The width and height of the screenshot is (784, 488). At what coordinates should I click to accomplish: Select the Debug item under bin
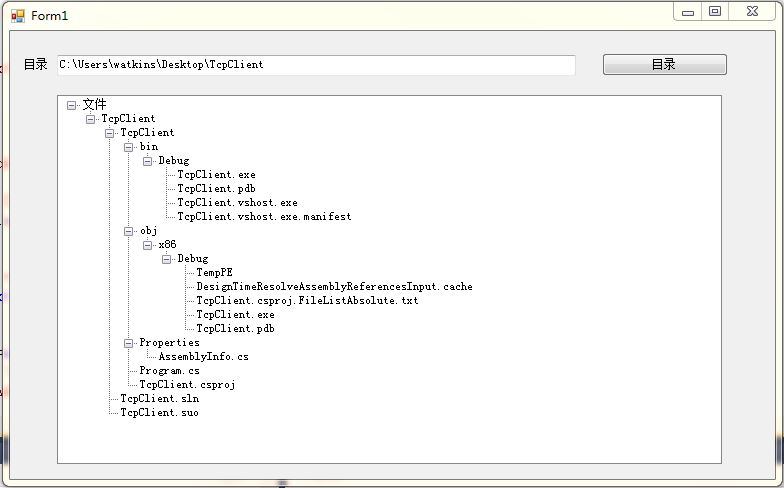click(174, 160)
